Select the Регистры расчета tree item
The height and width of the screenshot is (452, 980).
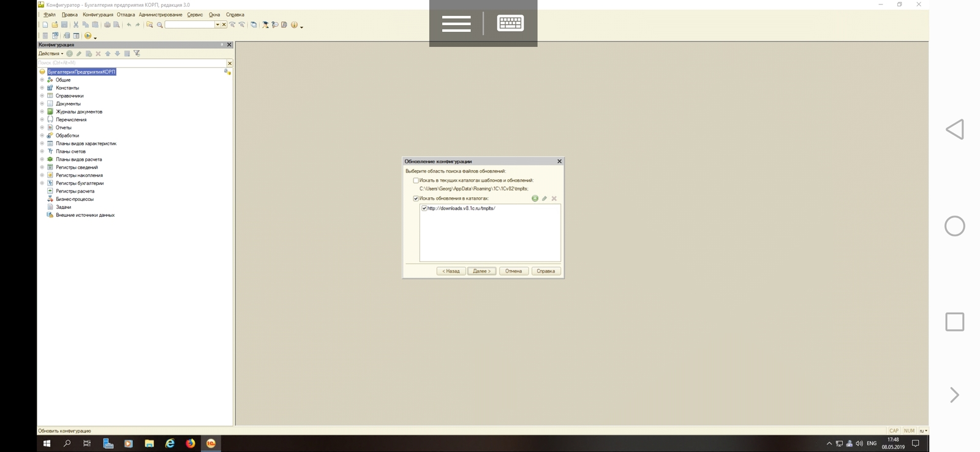(75, 192)
